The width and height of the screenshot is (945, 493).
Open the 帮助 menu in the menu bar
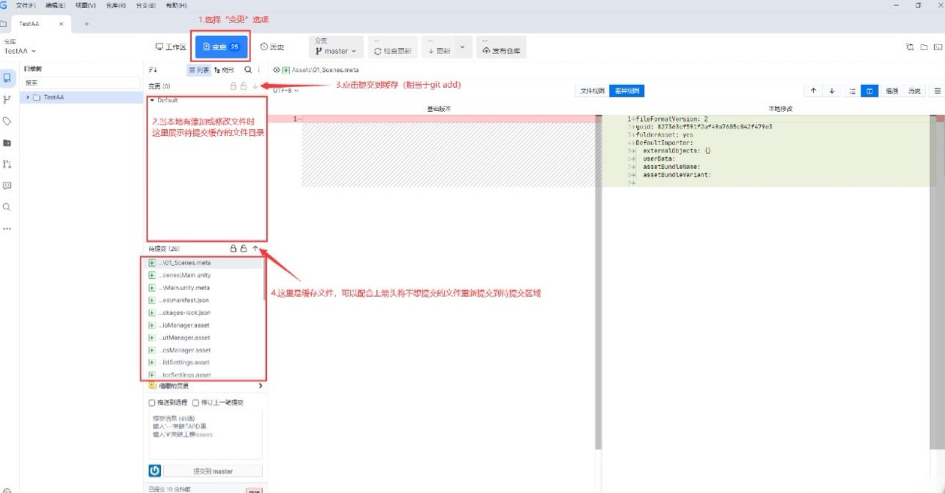click(x=176, y=5)
